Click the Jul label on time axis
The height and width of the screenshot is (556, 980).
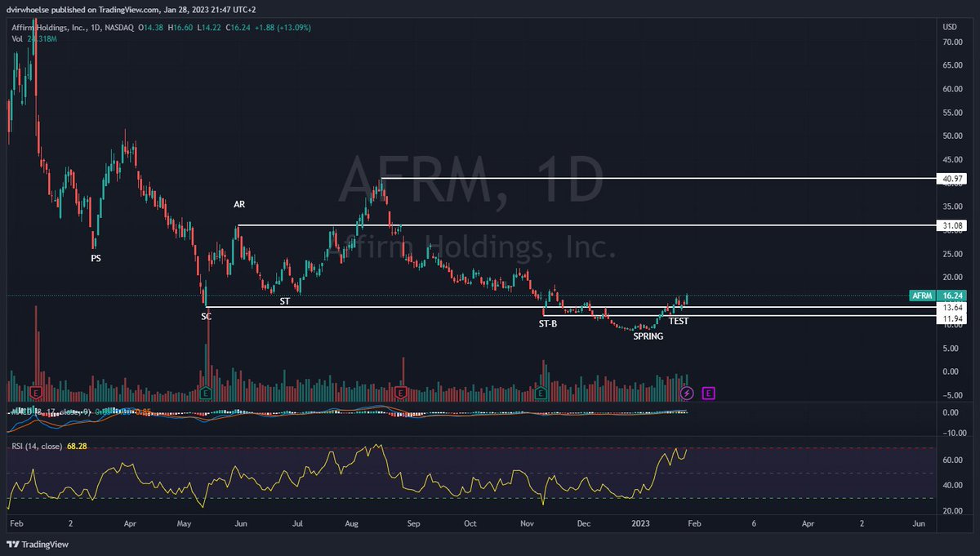pyautogui.click(x=297, y=523)
